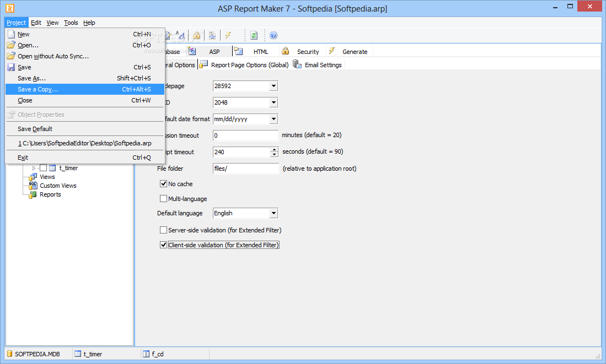The width and height of the screenshot is (606, 364).
Task: Click the lightning bolt generate icon in the toolbar
Action: [x=228, y=35]
